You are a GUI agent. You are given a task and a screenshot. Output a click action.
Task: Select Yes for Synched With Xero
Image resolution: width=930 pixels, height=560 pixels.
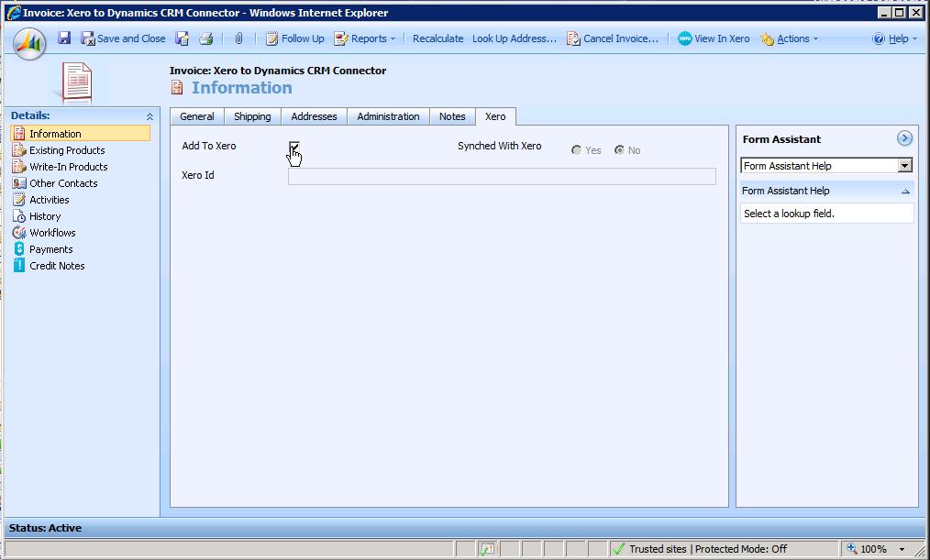[x=576, y=150]
